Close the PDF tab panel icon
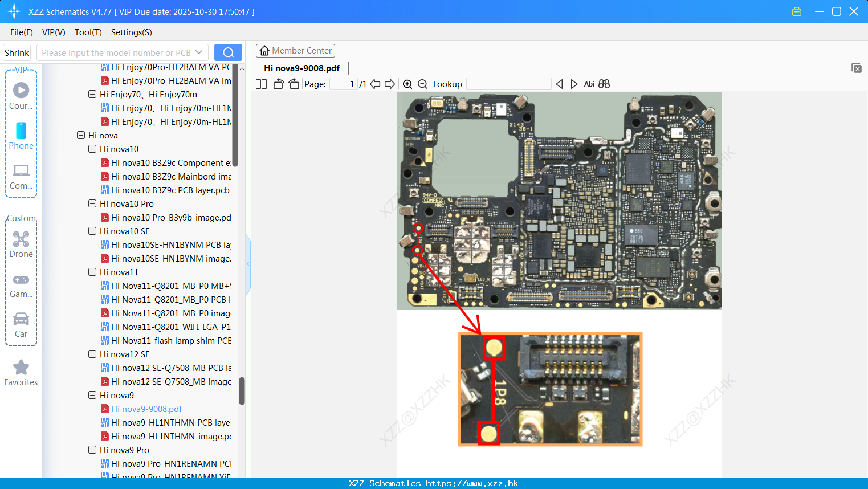 pyautogui.click(x=857, y=68)
